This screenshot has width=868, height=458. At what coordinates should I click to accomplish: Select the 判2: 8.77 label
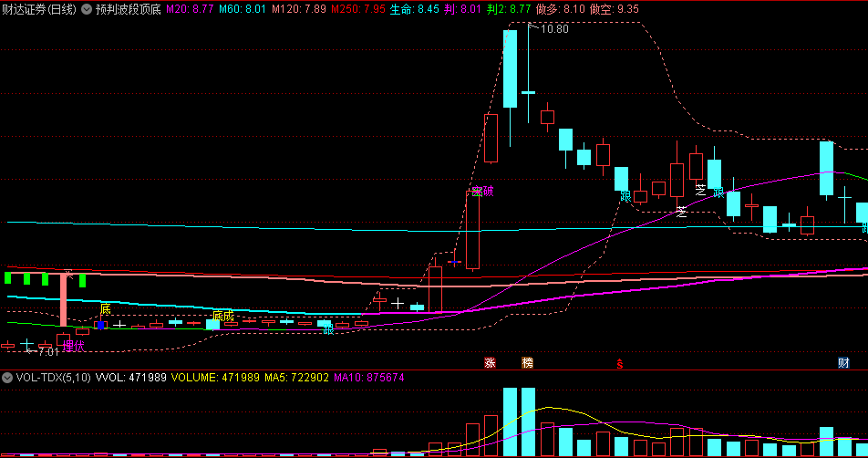click(x=509, y=9)
